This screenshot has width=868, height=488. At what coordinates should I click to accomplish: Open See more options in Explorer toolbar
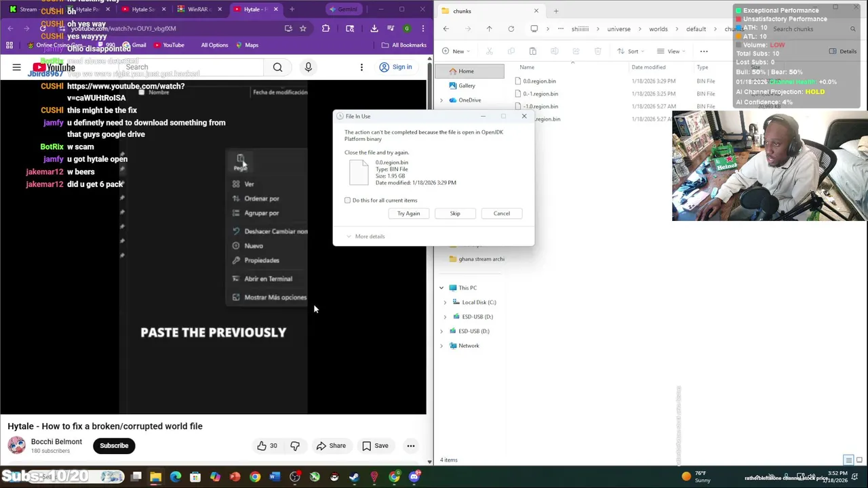click(x=704, y=52)
